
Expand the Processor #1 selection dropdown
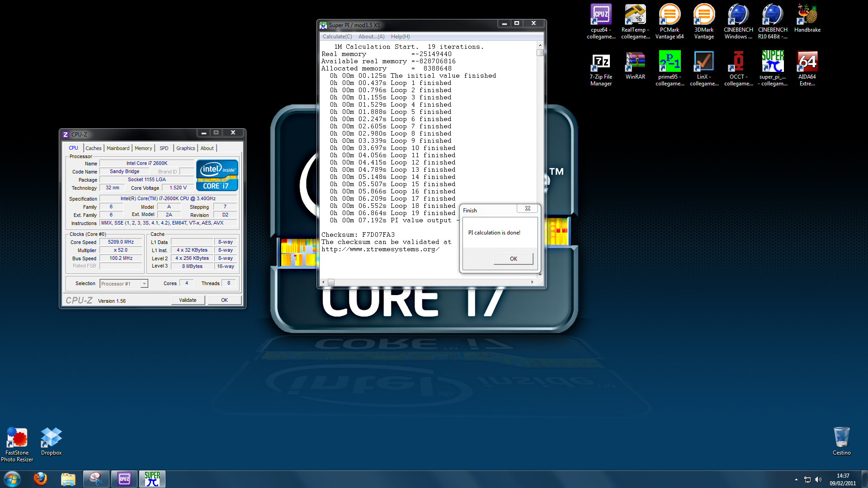144,284
